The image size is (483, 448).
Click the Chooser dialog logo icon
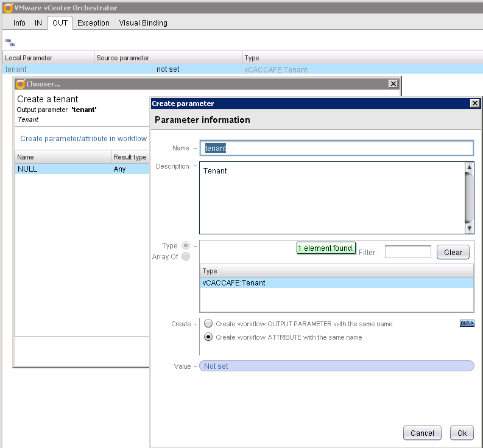(20, 84)
